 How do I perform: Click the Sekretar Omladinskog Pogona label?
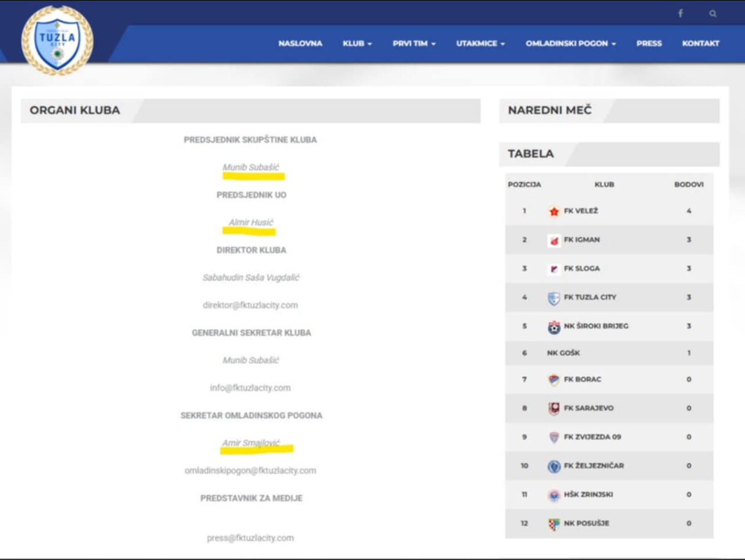(251, 416)
